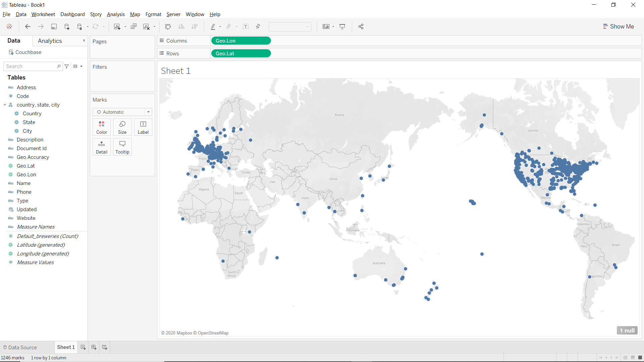Edit the Tooltip mark card
644x362 pixels.
pos(122,147)
